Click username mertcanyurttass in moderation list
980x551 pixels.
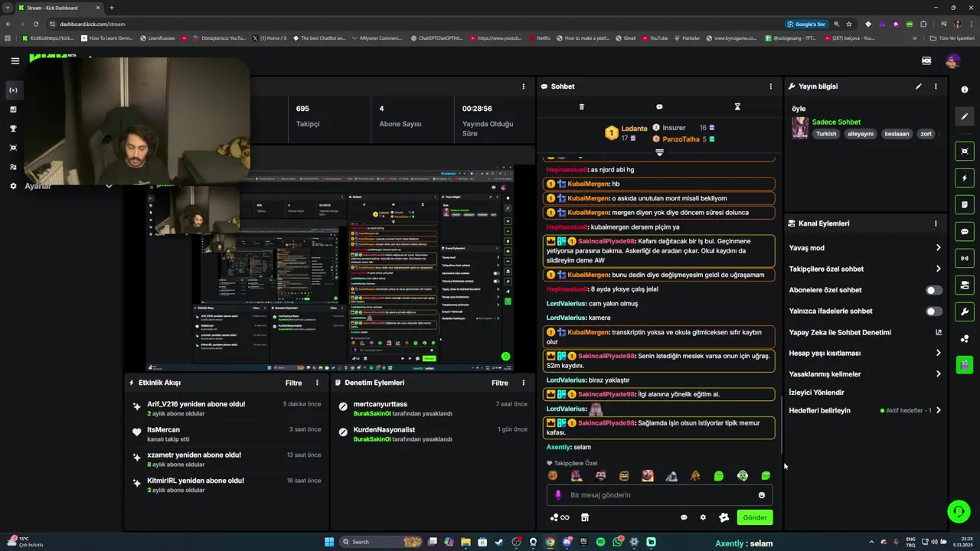point(381,404)
